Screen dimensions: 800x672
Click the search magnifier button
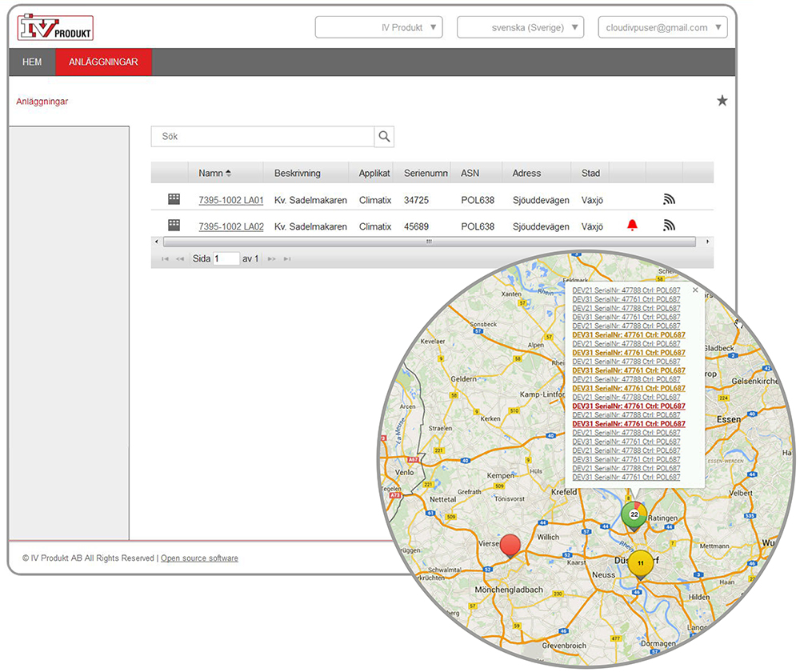click(x=384, y=137)
